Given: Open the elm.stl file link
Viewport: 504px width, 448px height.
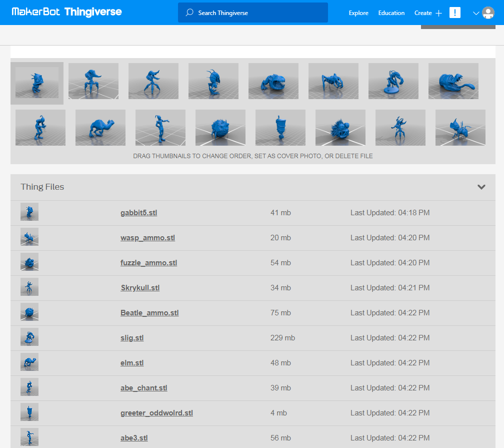Looking at the screenshot, I should 132,363.
